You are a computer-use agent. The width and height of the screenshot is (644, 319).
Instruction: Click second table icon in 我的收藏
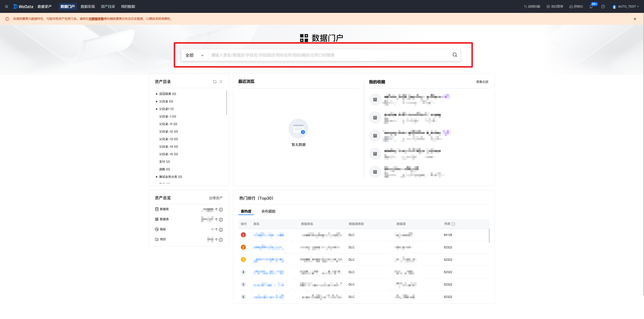[375, 118]
